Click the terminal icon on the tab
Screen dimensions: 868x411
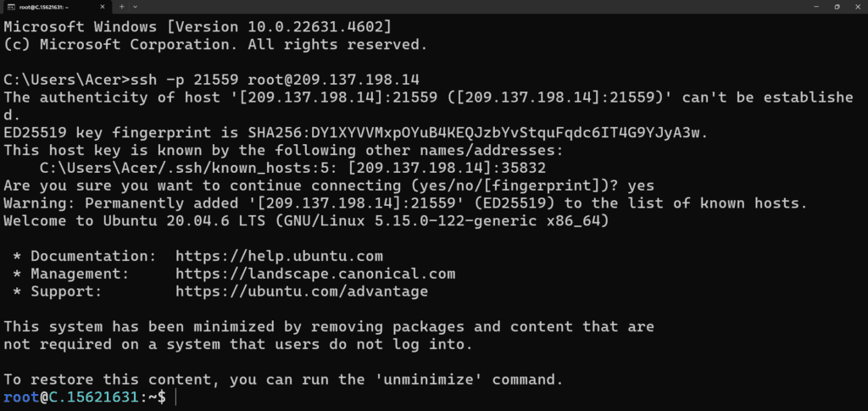[x=10, y=7]
